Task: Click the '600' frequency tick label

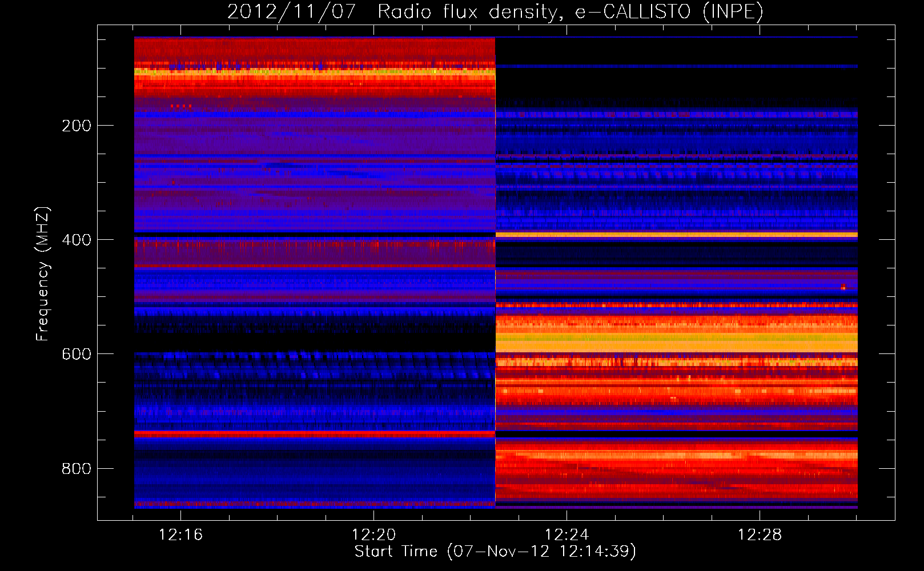Action: (x=77, y=354)
